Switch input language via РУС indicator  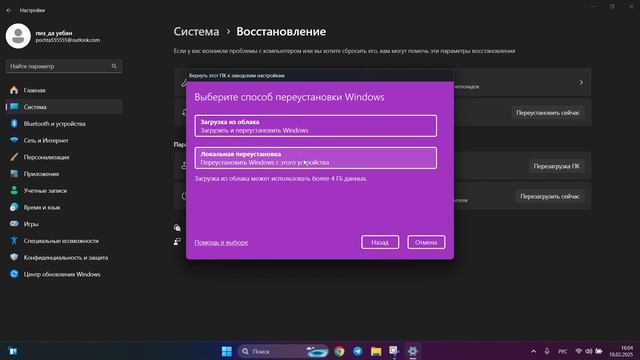click(562, 351)
